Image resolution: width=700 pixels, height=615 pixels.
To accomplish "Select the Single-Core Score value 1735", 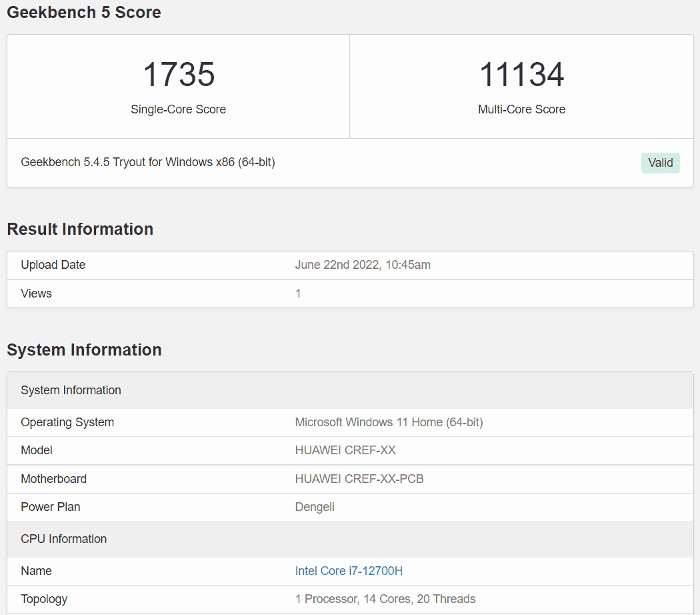I will 177,75.
